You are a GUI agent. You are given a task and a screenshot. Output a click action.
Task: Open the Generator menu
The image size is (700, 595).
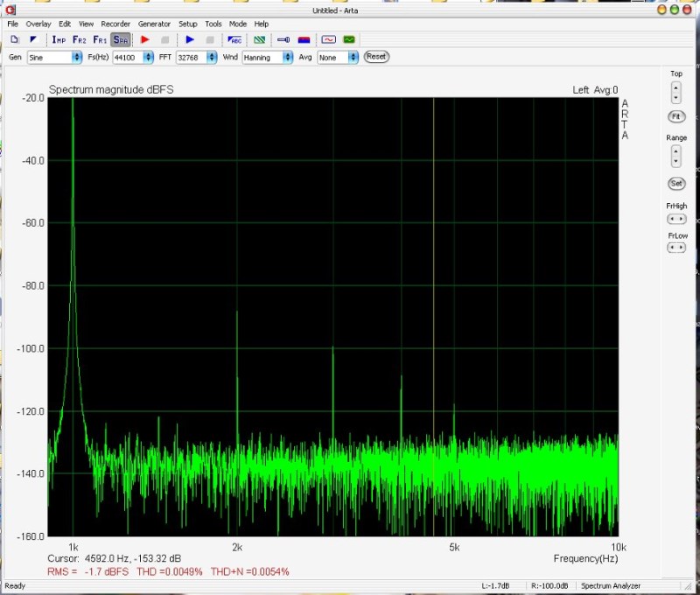click(154, 24)
